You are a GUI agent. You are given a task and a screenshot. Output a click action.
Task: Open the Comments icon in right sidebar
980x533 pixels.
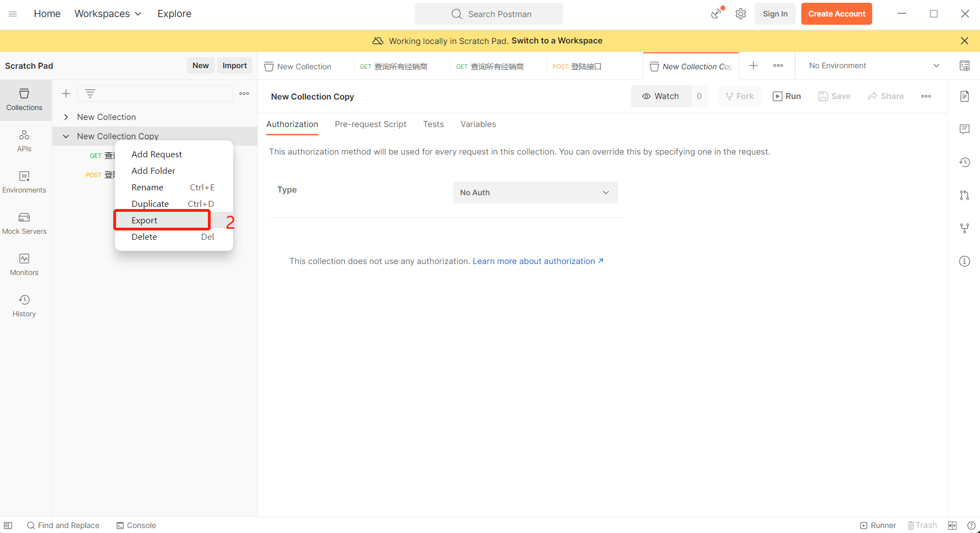[x=965, y=129]
